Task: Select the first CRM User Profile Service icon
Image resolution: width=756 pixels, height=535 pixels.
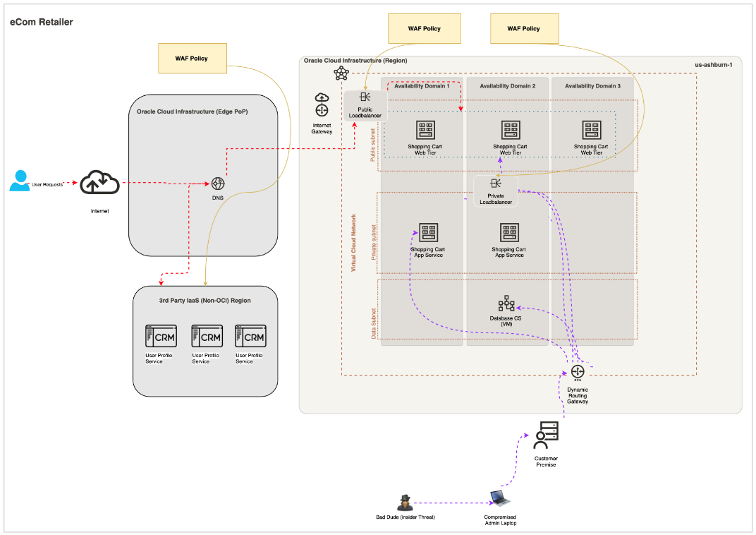Action: tap(161, 336)
